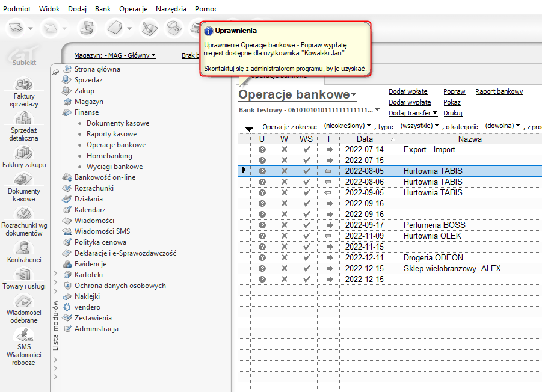Open the Pomoc menu
This screenshot has height=392, width=542.
click(x=206, y=9)
